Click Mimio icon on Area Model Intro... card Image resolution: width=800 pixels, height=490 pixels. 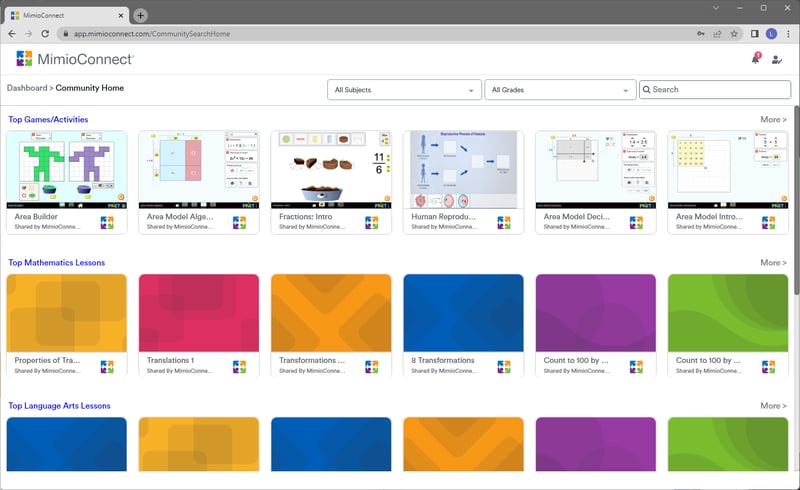point(768,223)
